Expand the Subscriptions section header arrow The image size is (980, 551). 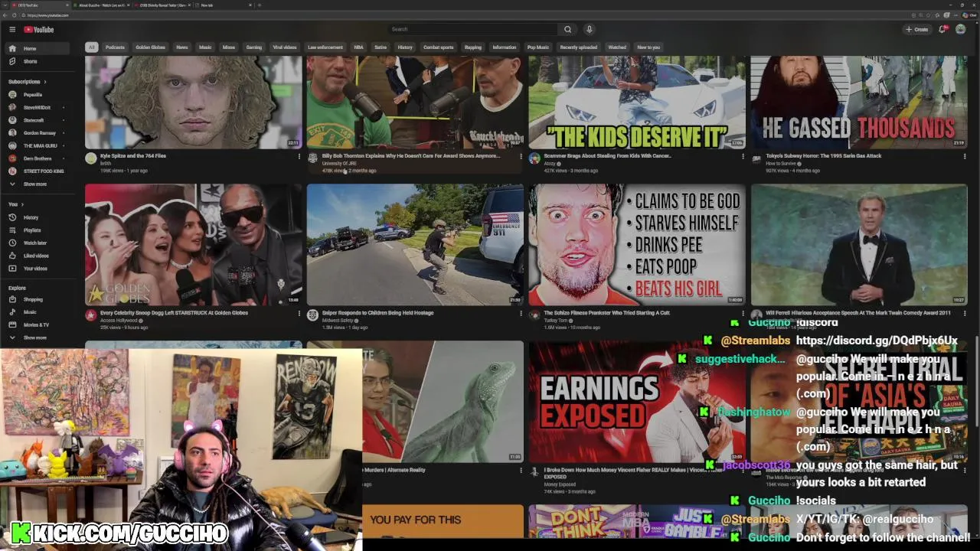pyautogui.click(x=45, y=81)
